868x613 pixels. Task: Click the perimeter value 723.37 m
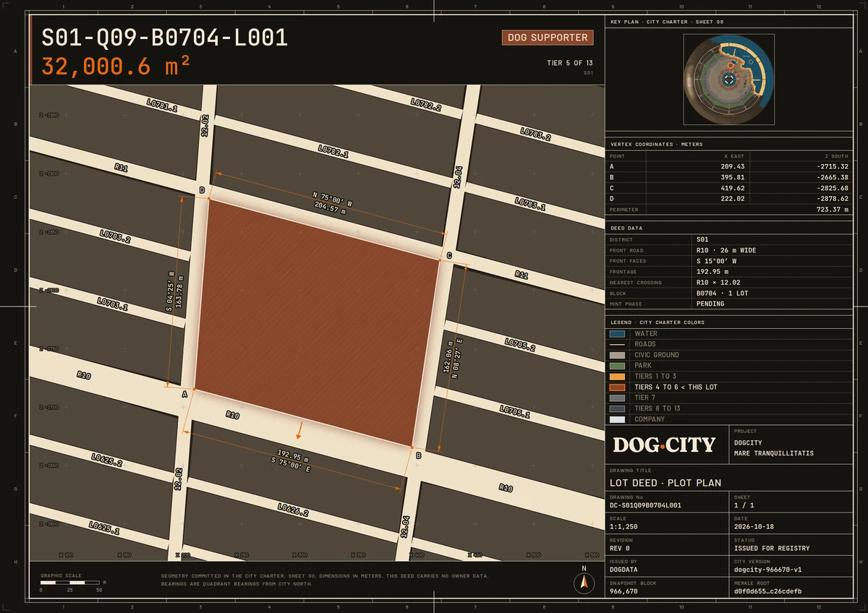pos(832,209)
